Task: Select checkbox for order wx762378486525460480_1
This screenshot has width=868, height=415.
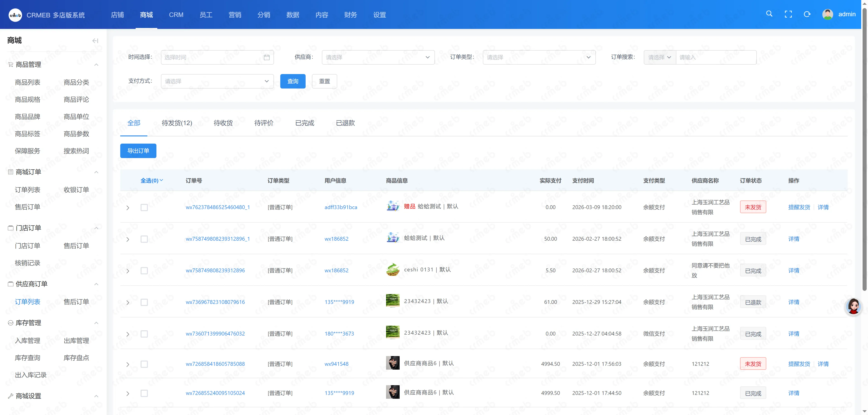Action: [x=144, y=207]
